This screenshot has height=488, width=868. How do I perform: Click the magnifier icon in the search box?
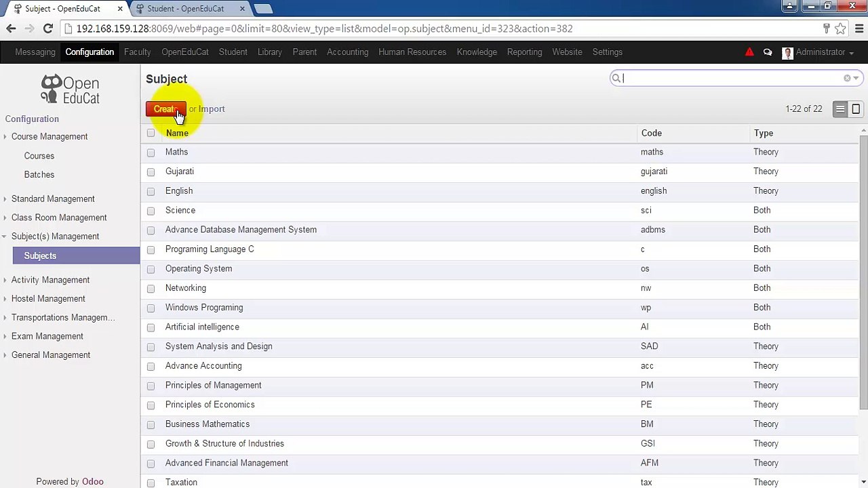(616, 78)
